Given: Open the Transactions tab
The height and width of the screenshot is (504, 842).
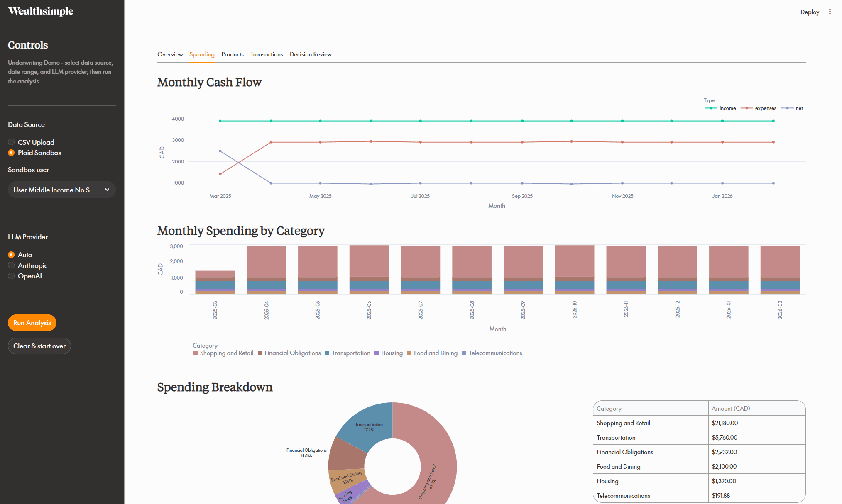Looking at the screenshot, I should (267, 54).
